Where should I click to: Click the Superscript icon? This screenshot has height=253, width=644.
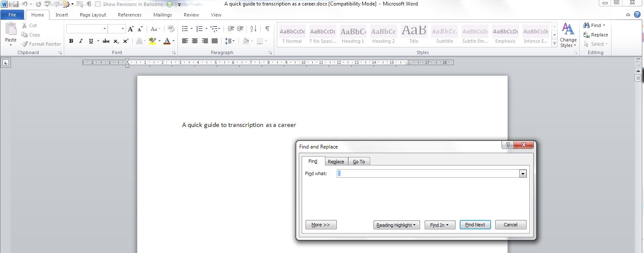pyautogui.click(x=126, y=41)
